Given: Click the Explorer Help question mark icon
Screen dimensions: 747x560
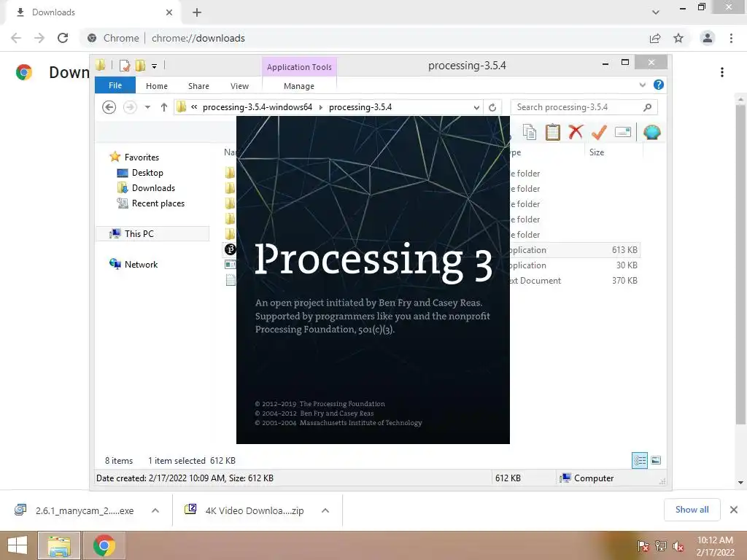Looking at the screenshot, I should point(659,85).
